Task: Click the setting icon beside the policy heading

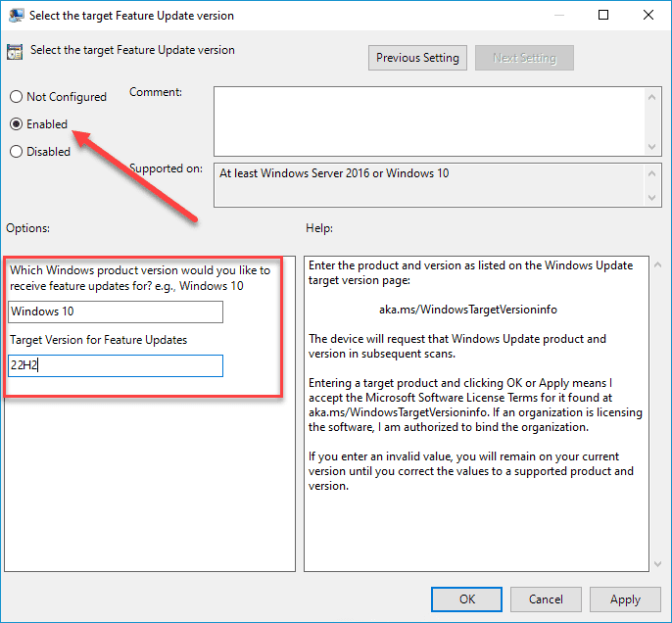Action: click(x=15, y=52)
